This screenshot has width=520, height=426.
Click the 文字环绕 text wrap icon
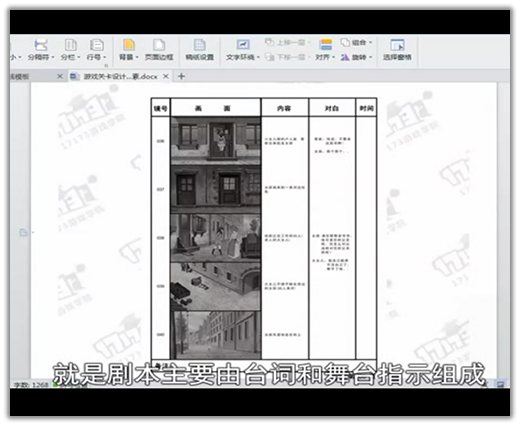point(243,45)
